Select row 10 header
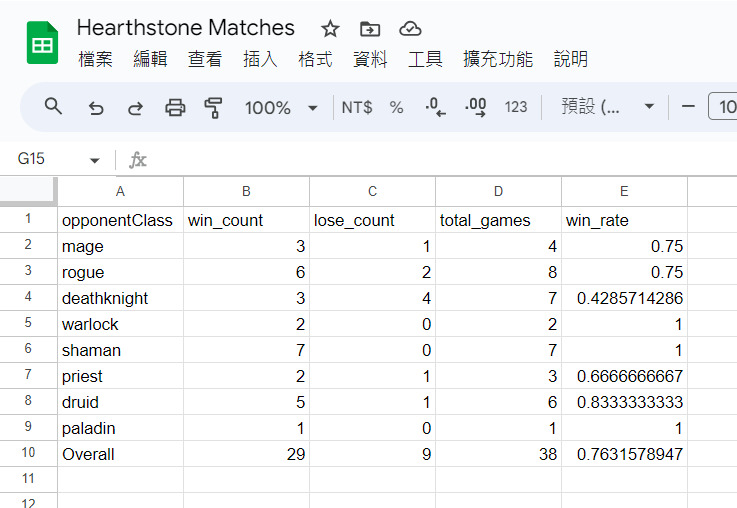This screenshot has height=508, width=737. [28, 453]
